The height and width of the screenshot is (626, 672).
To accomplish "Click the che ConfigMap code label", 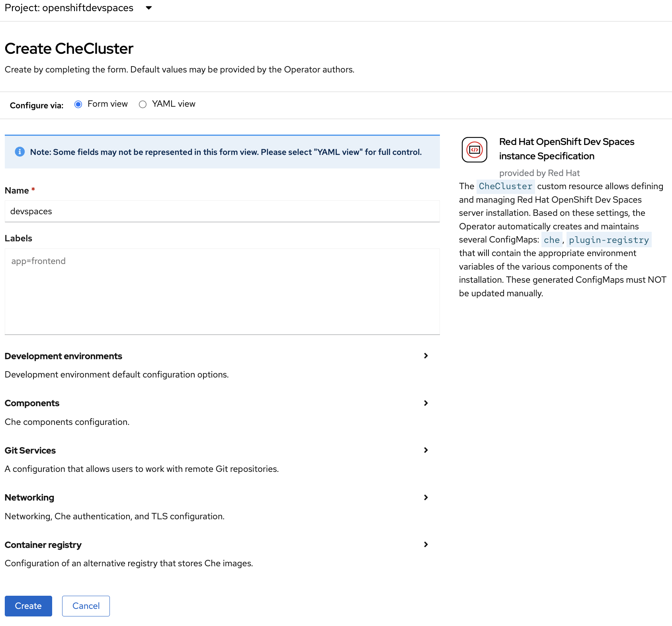I will [x=552, y=240].
